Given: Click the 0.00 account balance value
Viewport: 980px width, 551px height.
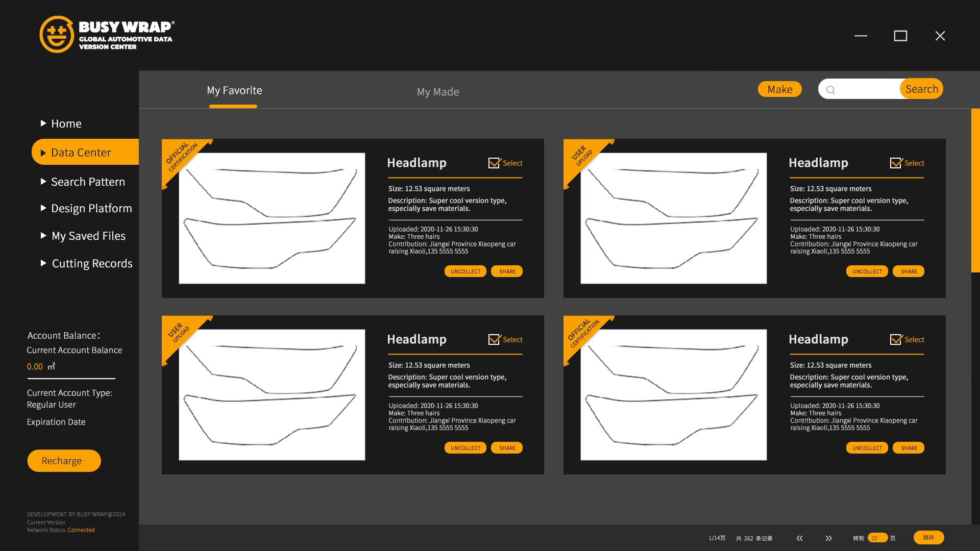Looking at the screenshot, I should point(35,367).
